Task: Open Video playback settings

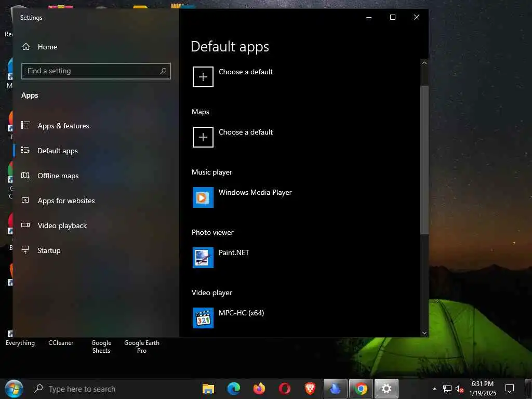Action: 62,225
